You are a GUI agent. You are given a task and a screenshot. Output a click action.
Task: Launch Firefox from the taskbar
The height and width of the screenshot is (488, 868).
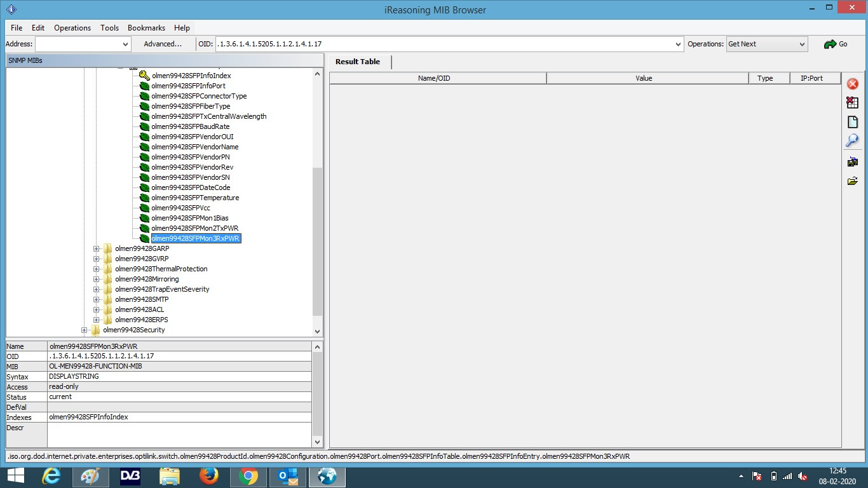[208, 477]
